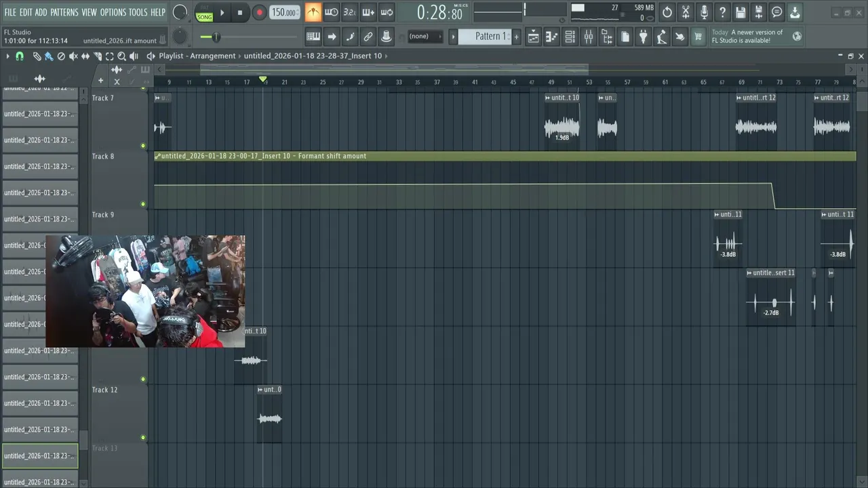Open playlist options menu arrow
This screenshot has height=488, width=868.
coord(8,56)
